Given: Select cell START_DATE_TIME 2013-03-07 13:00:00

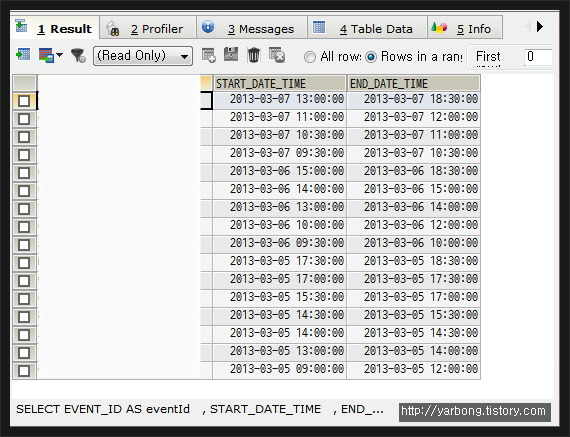Looking at the screenshot, I should click(279, 100).
